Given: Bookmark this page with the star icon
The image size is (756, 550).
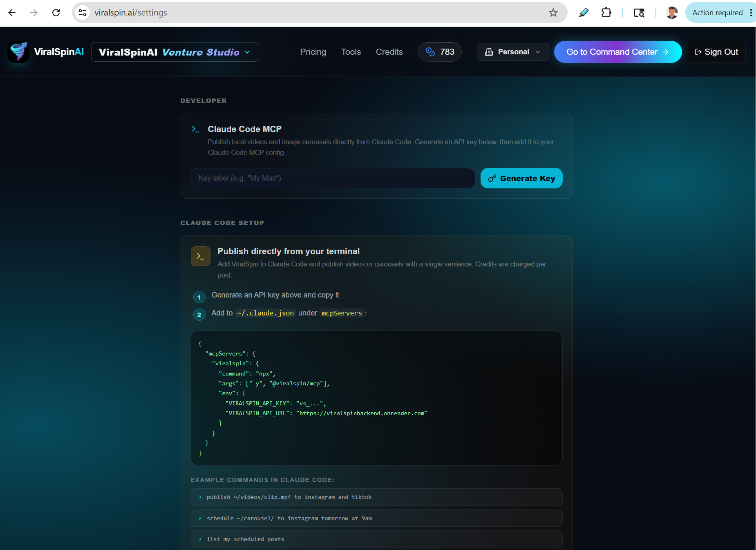Looking at the screenshot, I should pyautogui.click(x=553, y=13).
